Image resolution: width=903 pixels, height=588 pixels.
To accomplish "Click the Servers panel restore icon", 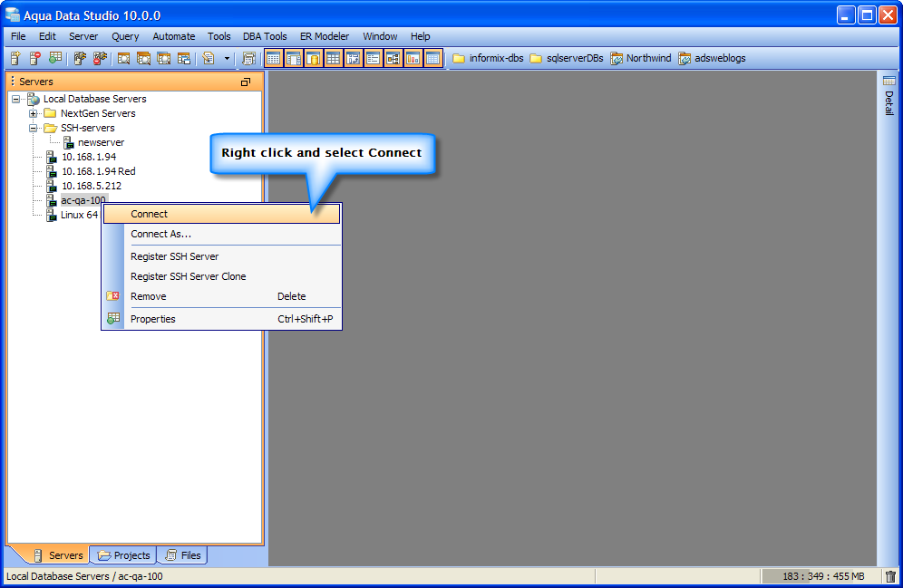I will (x=246, y=82).
